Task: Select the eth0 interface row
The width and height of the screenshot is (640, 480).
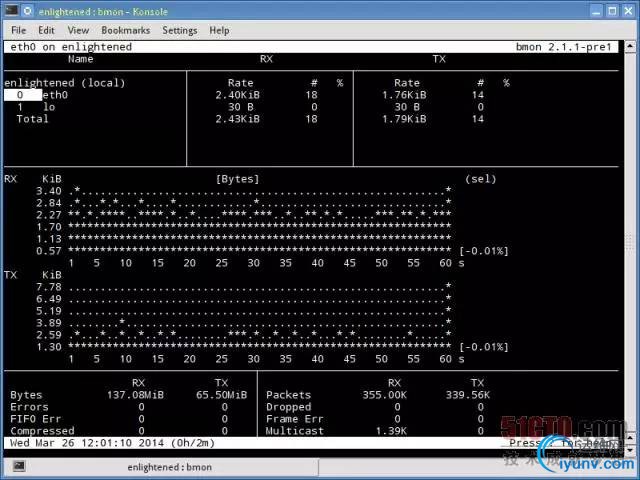Action: (36, 95)
